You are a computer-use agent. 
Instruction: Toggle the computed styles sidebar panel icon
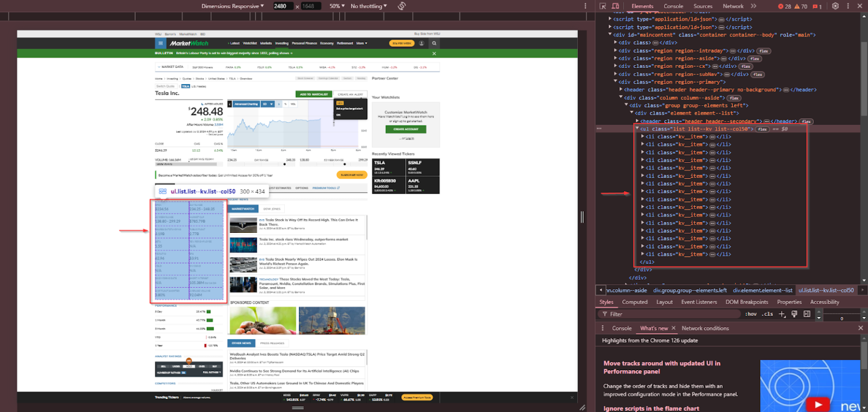(806, 314)
